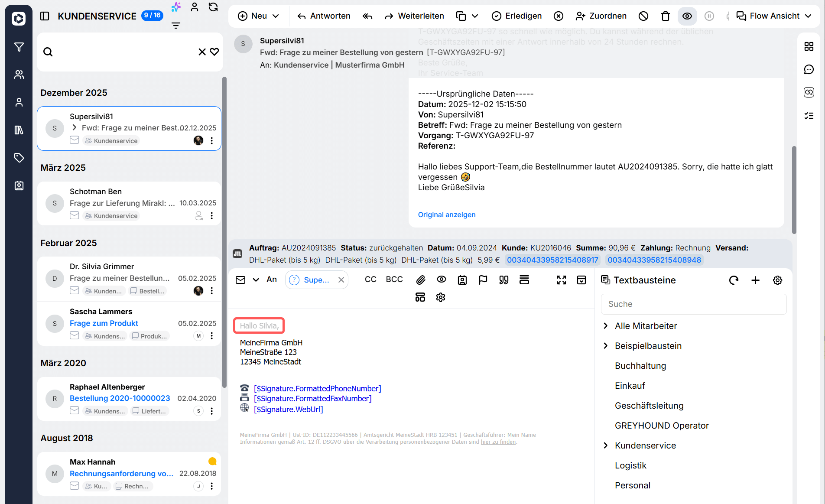Click the Original anzeigen link
825x504 pixels.
click(x=446, y=215)
